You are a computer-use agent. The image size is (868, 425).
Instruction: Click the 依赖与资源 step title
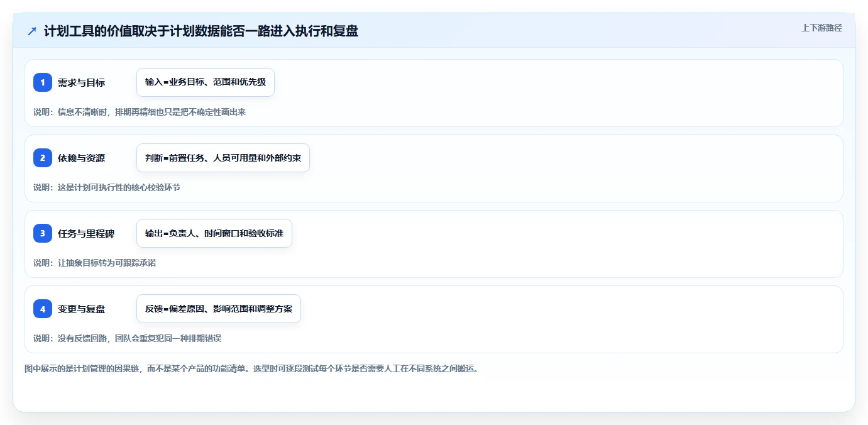click(x=81, y=158)
